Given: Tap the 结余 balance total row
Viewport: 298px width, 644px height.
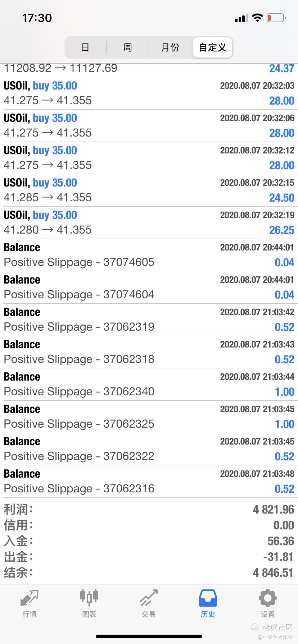Looking at the screenshot, I should point(149,572).
